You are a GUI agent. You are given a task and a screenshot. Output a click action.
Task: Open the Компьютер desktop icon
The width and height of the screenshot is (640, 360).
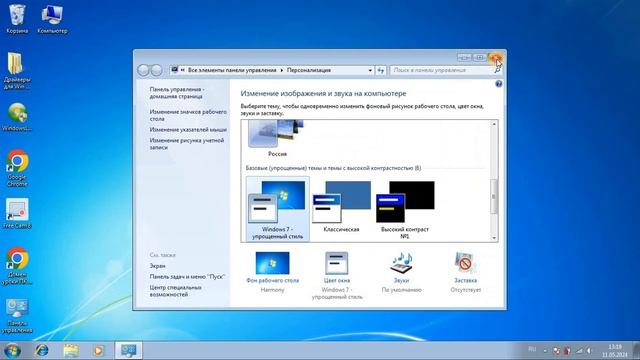[x=52, y=18]
